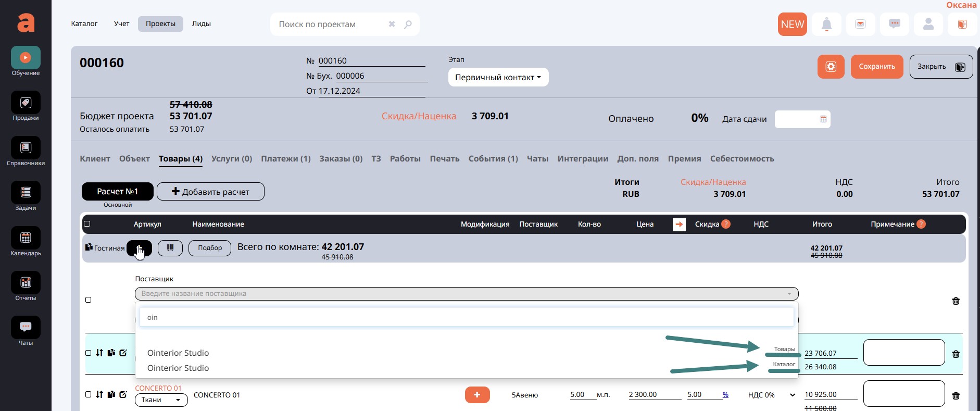The width and height of the screenshot is (980, 411).
Task: Click orange plus button in CONCERTO 01 row
Action: [x=477, y=395]
